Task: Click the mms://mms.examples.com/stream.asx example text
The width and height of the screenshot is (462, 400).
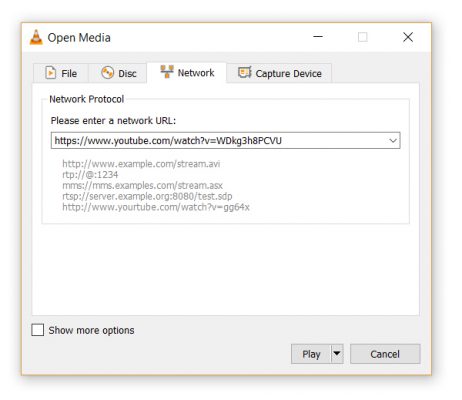Action: click(x=142, y=185)
